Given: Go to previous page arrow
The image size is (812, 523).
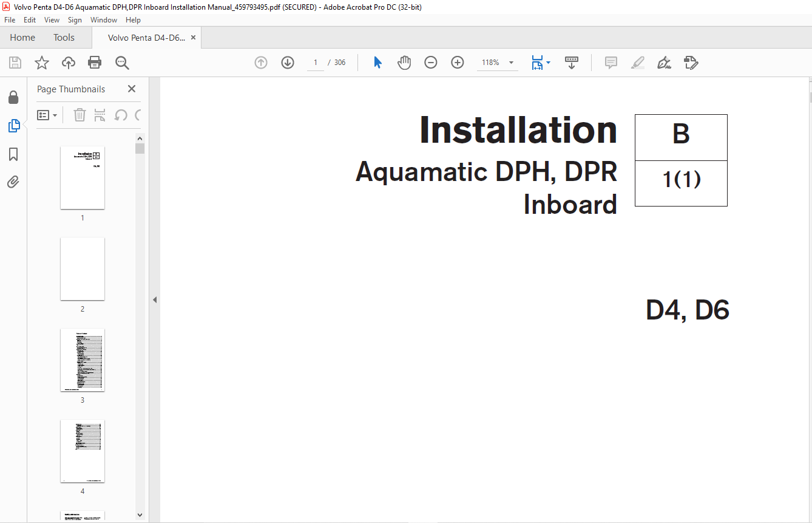Looking at the screenshot, I should [x=261, y=63].
